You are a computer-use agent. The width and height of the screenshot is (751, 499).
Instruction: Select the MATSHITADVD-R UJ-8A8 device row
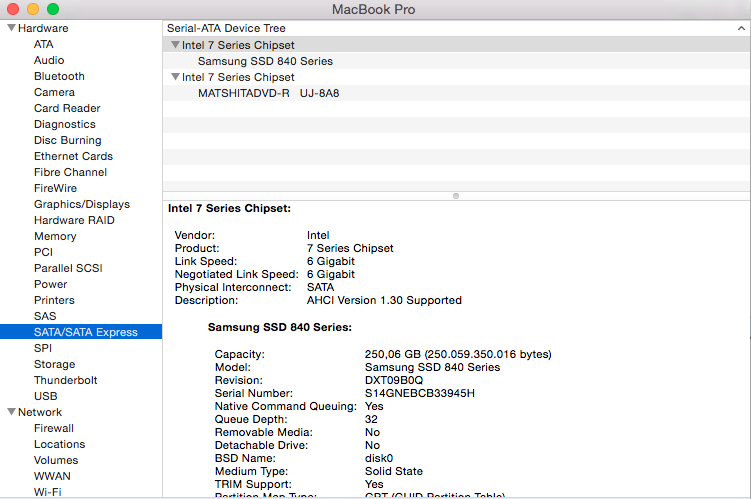pos(456,93)
